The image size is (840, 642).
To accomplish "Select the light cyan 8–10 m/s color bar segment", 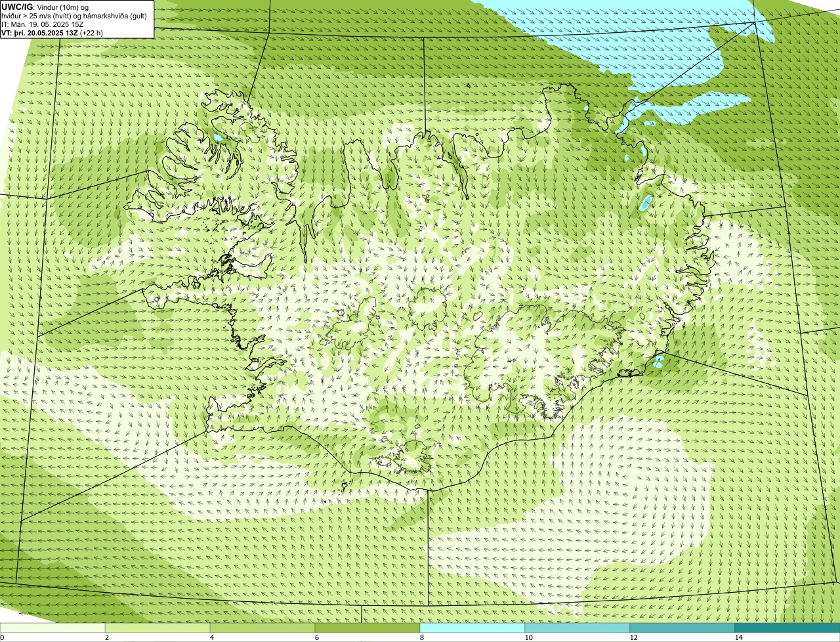I will [x=472, y=628].
